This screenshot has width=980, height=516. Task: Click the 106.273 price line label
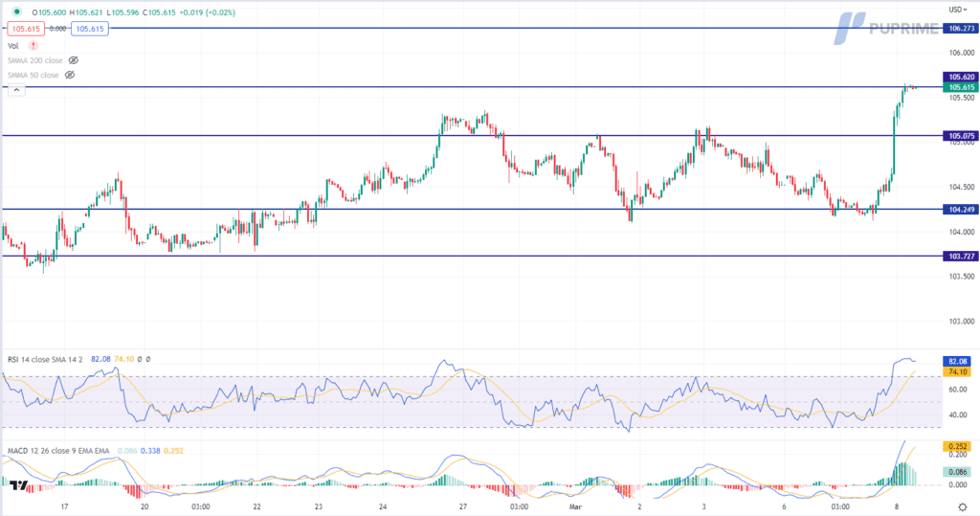point(961,28)
